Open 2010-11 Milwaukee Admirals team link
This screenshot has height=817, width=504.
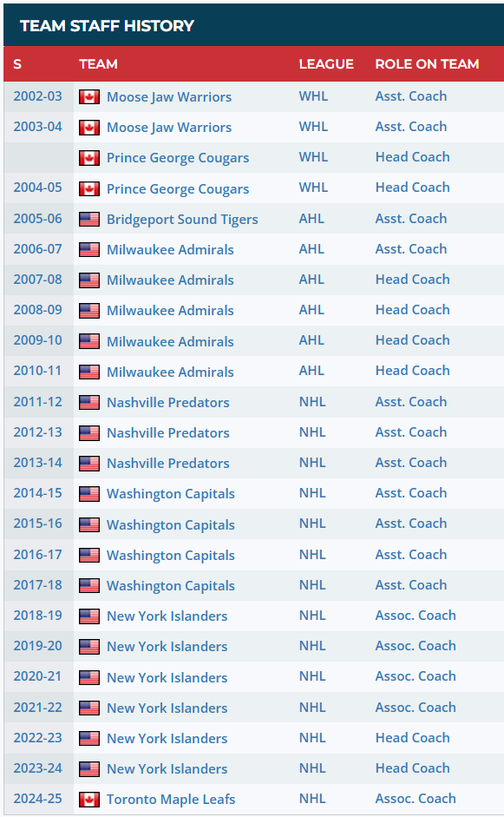click(170, 372)
